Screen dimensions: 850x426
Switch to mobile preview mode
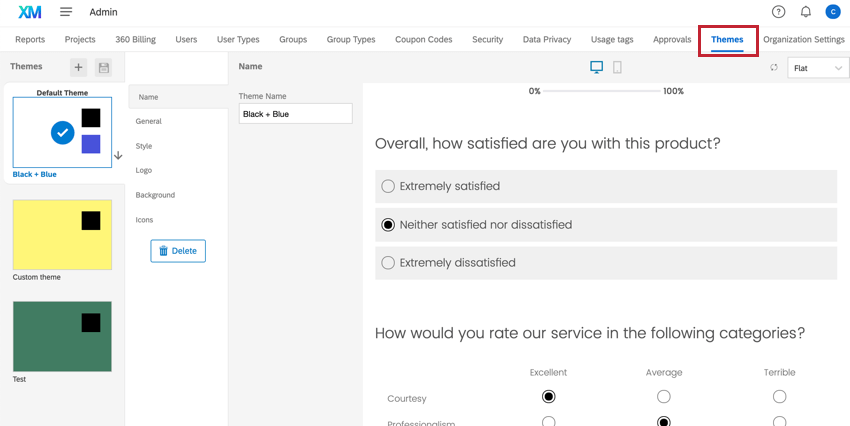pyautogui.click(x=617, y=67)
